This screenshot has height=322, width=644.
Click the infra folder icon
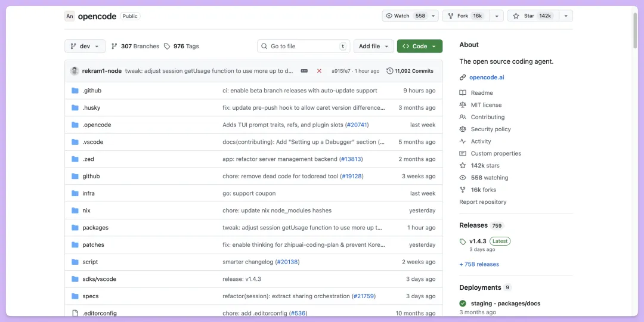[x=75, y=193]
